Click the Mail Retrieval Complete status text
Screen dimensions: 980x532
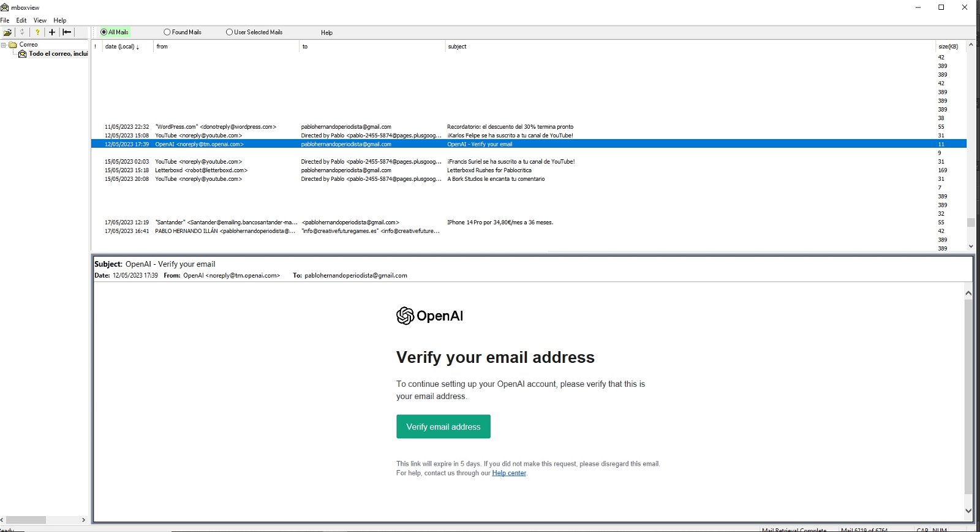pyautogui.click(x=794, y=530)
